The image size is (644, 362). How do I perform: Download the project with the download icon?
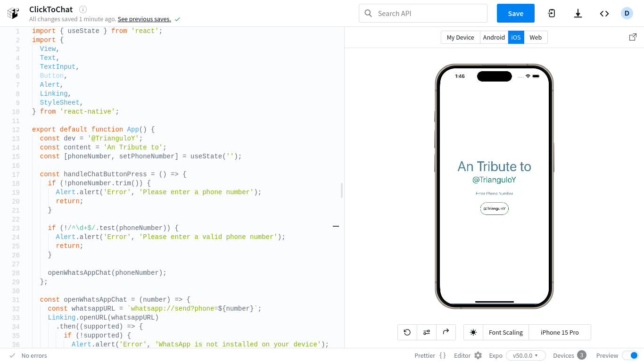(578, 13)
